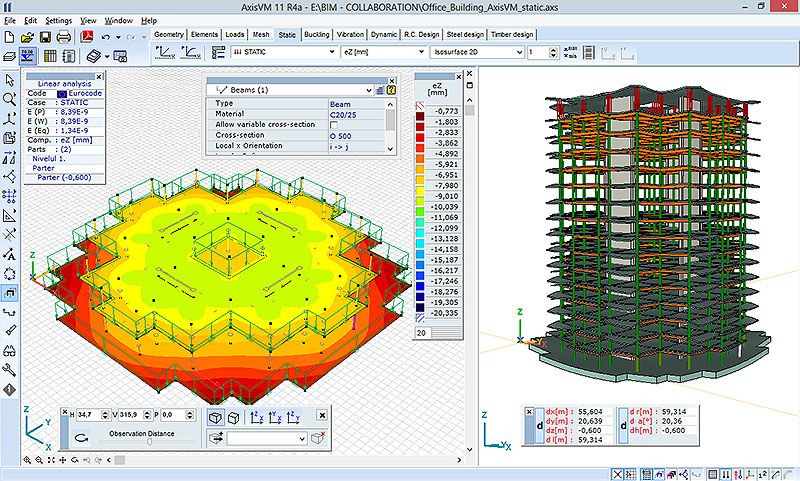
Task: Click the glasses display options icon
Action: pyautogui.click(x=9, y=351)
